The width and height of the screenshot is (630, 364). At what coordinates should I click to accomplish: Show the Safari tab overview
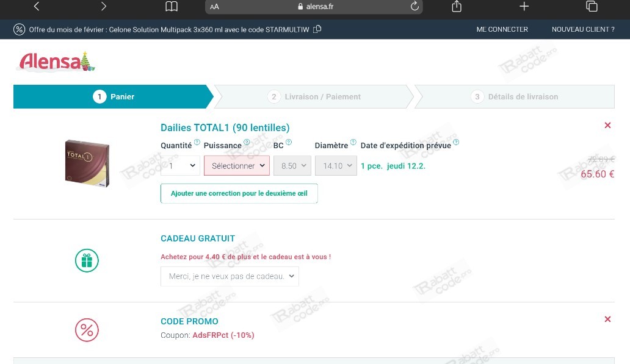pos(592,7)
